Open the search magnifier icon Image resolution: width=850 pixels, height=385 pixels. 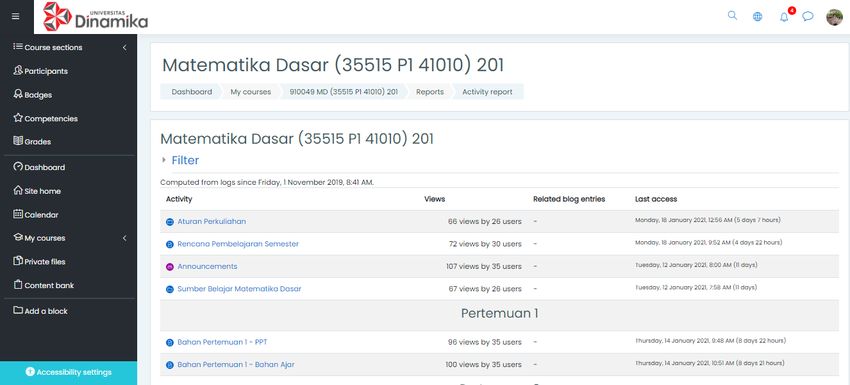click(732, 16)
